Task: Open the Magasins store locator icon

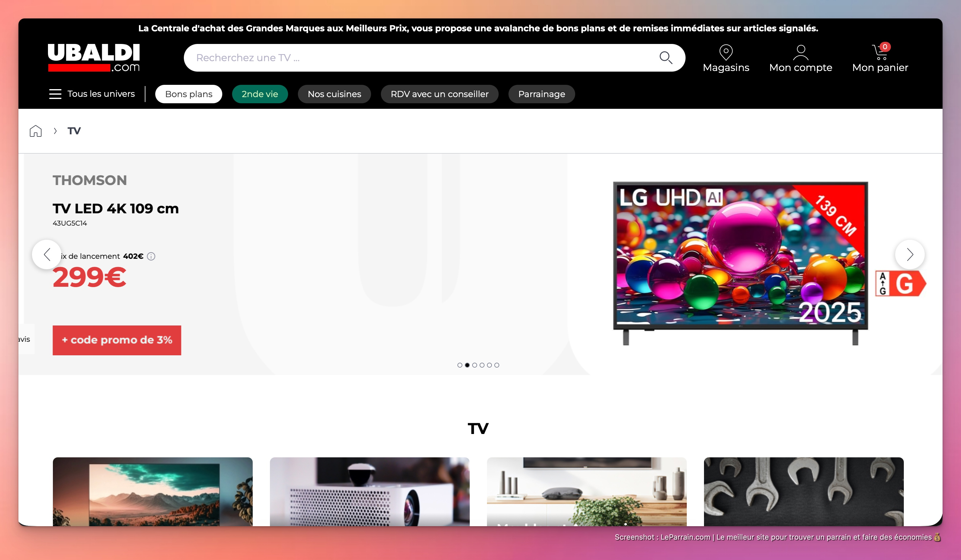Action: tap(726, 52)
